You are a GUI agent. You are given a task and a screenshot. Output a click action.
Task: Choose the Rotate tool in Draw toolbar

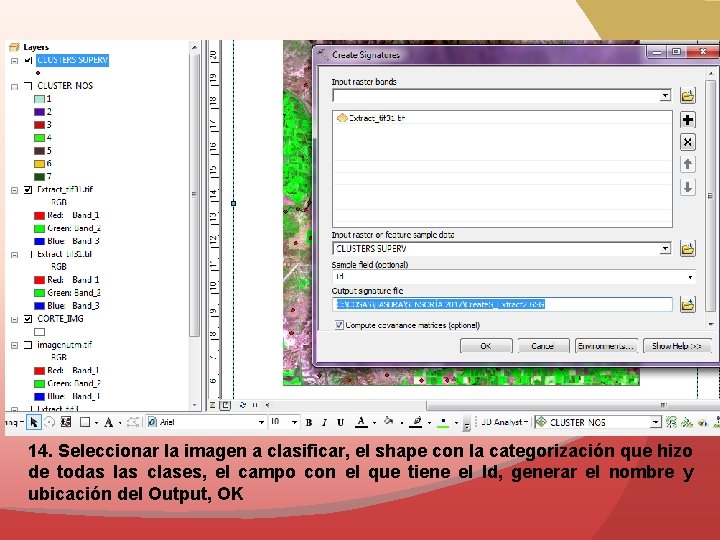tap(50, 422)
